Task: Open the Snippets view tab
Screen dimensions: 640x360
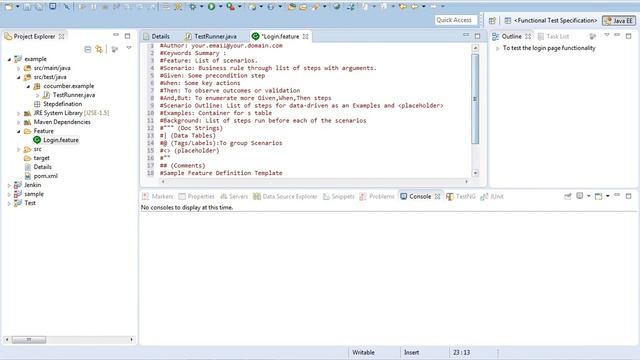Action: [339, 196]
